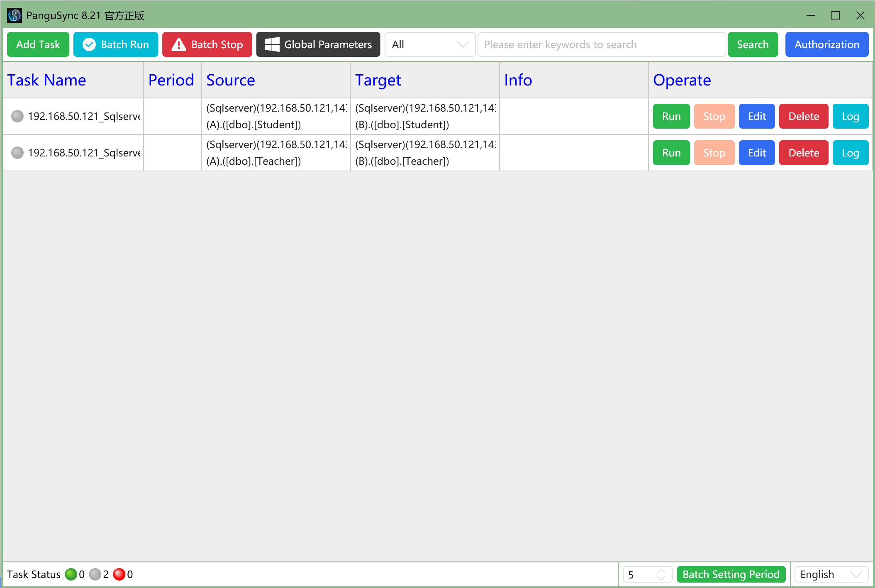Open the English language dropdown
Viewport: 875px width, 588px height.
tap(831, 574)
